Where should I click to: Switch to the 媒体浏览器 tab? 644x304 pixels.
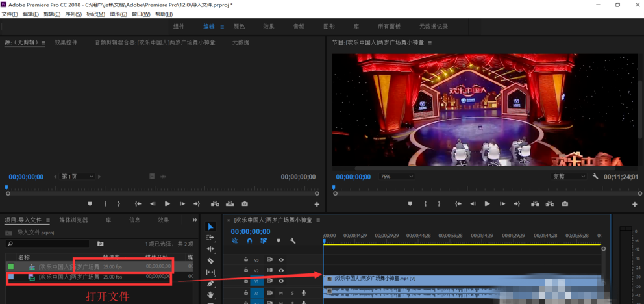click(x=73, y=220)
